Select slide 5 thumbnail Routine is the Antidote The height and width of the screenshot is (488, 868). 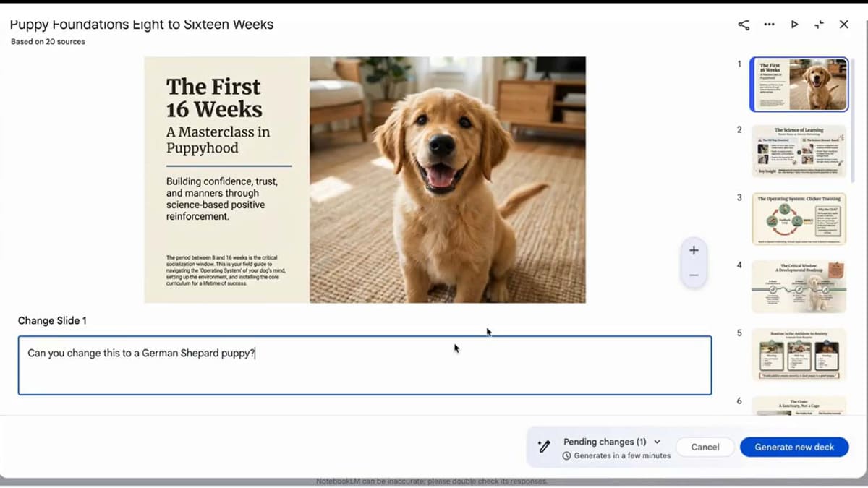[799, 354]
